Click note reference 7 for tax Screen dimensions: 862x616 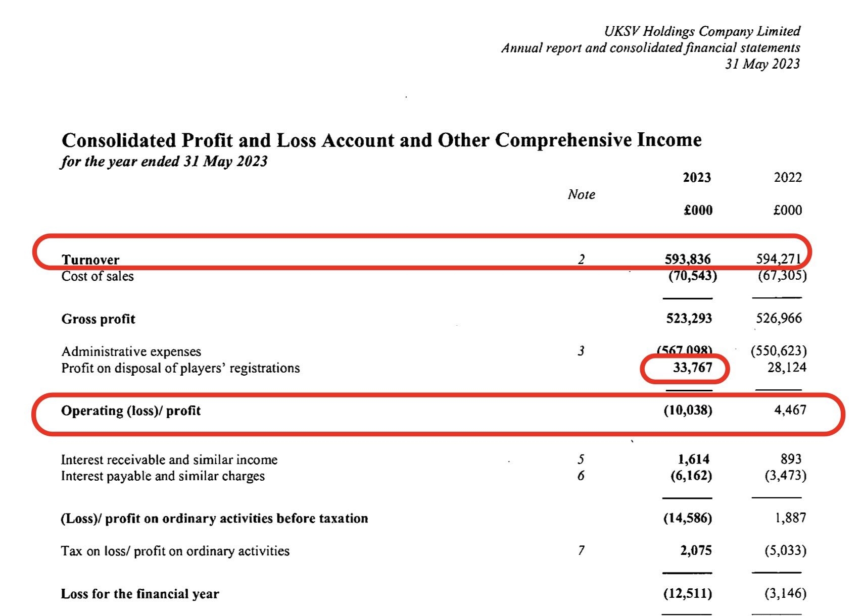(x=581, y=550)
